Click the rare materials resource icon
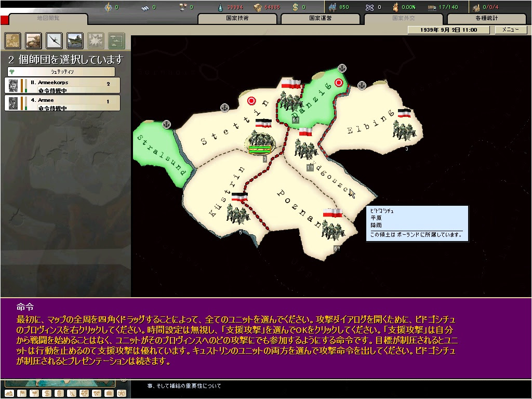 (x=183, y=7)
